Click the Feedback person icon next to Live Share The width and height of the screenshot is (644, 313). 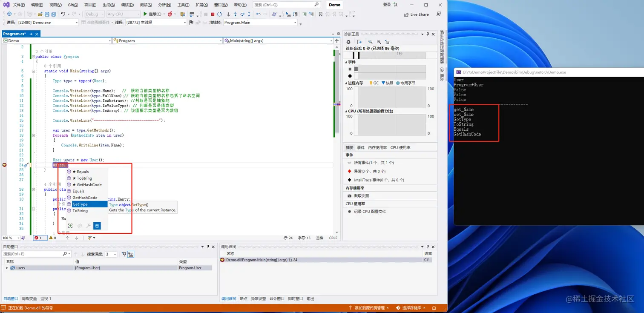tap(439, 14)
